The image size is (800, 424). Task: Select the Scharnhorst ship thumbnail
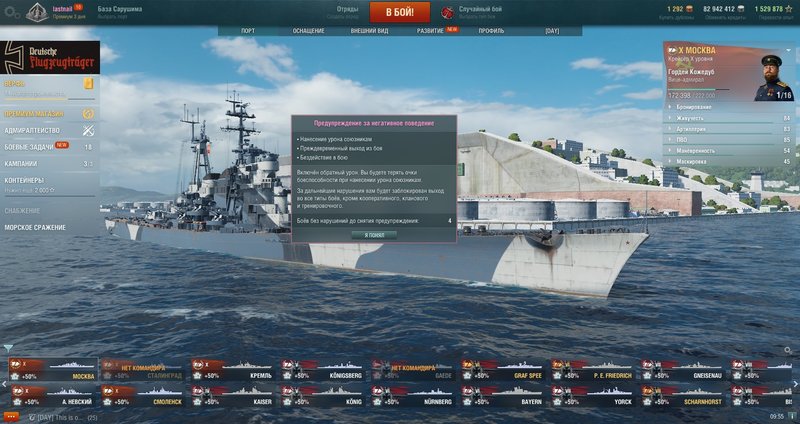tap(683, 396)
